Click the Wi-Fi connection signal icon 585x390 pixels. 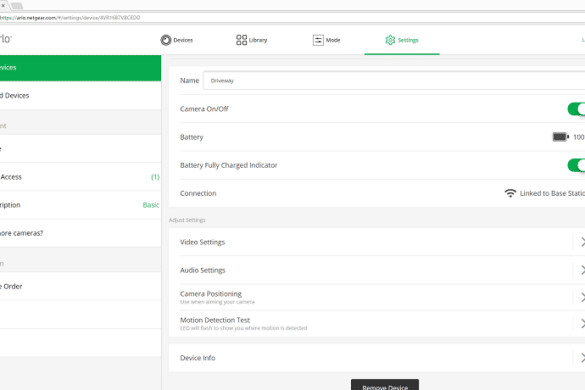coord(510,193)
